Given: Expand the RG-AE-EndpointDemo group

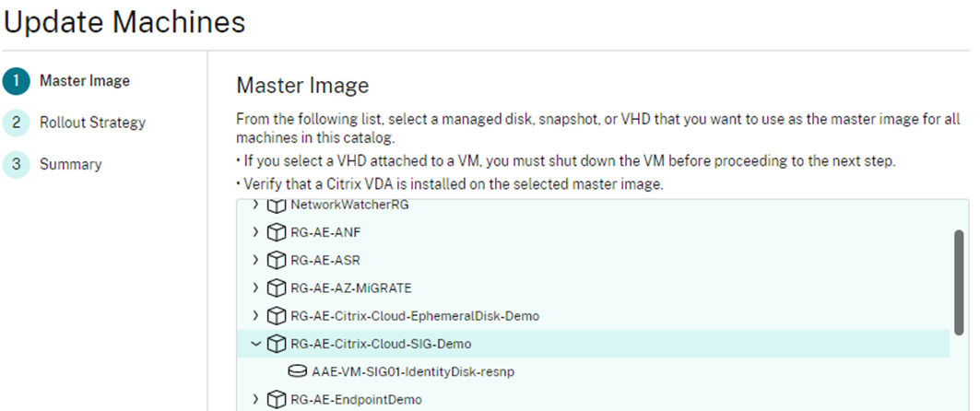Looking at the screenshot, I should [x=255, y=400].
